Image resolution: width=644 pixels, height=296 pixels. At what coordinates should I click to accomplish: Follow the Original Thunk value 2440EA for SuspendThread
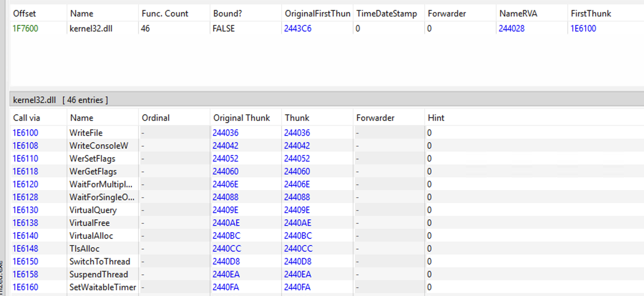click(226, 275)
